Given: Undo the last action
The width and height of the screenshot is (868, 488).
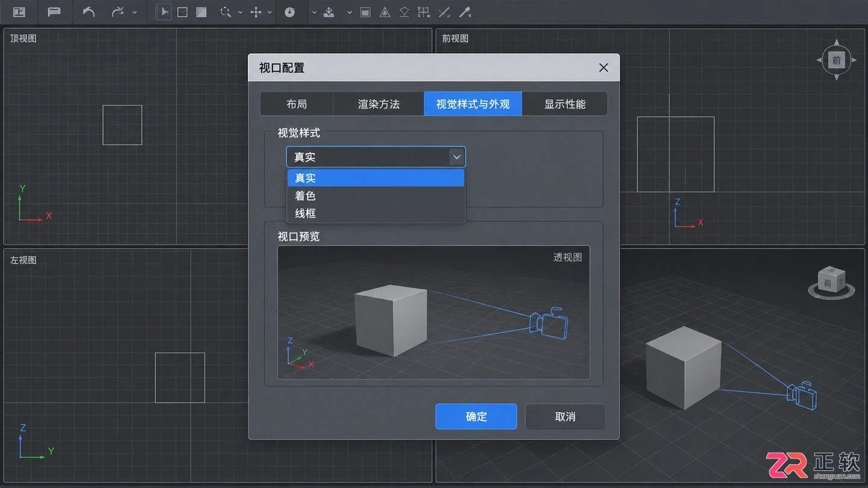Looking at the screenshot, I should tap(89, 12).
